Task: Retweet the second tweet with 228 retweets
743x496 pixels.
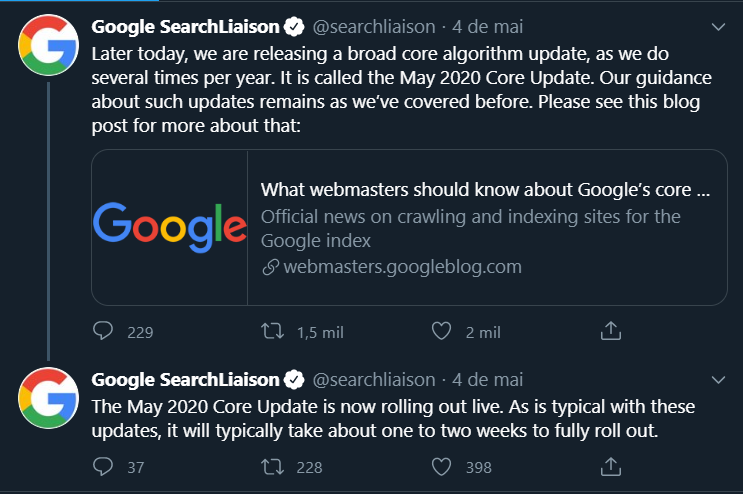Action: (x=271, y=466)
